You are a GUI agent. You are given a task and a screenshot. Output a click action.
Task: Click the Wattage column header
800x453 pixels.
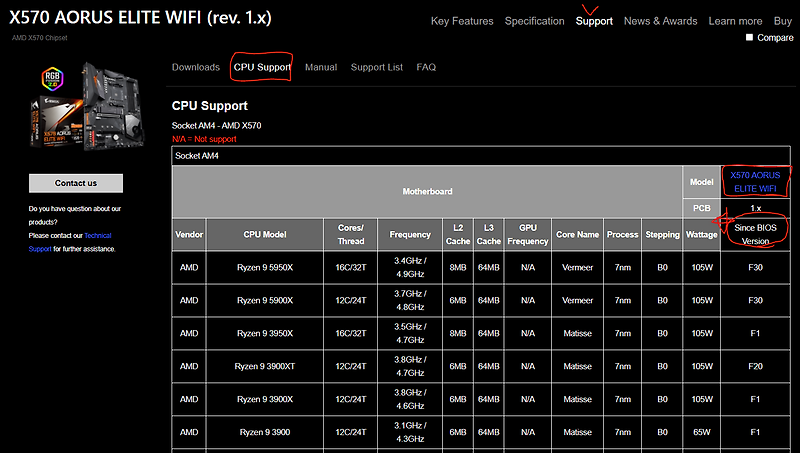[x=702, y=235]
